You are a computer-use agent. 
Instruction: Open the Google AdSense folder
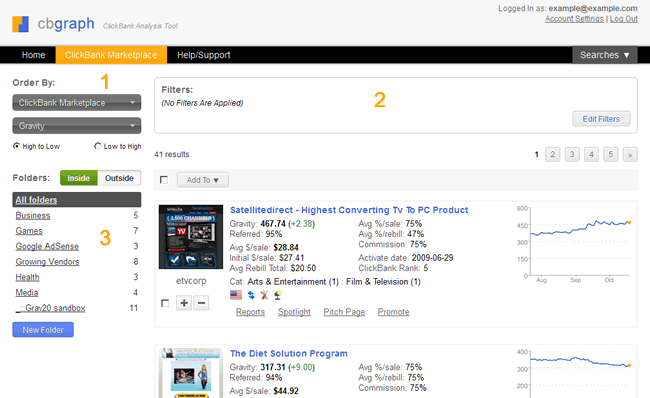click(47, 246)
